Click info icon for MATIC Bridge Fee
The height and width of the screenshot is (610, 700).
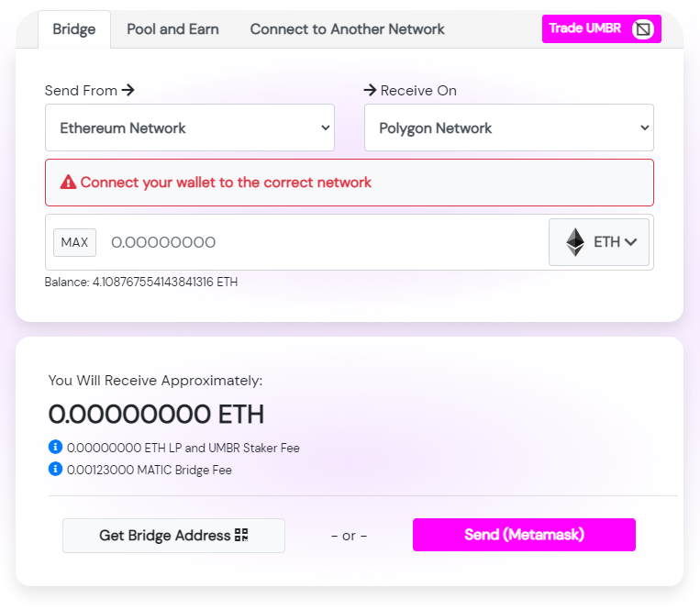click(x=55, y=470)
